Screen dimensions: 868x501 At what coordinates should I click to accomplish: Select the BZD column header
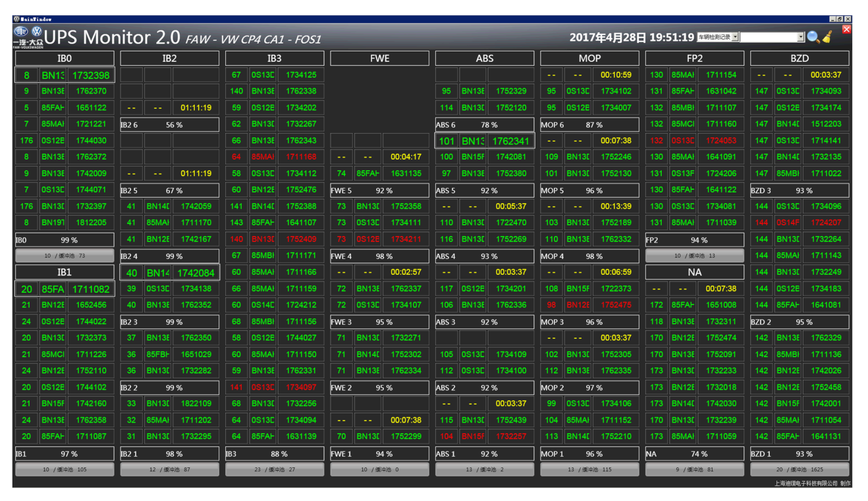pos(800,59)
